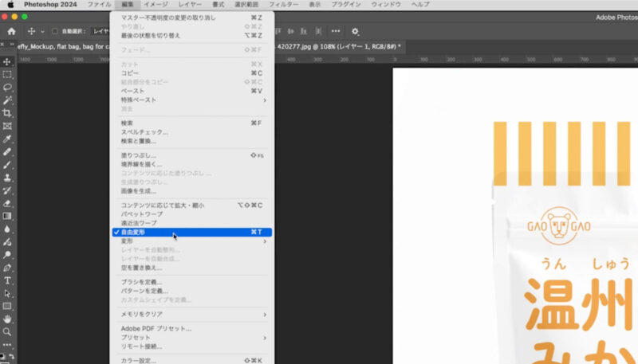Expand the メモリをクリア submenu
Screen dimensions: 638x364
192,315
